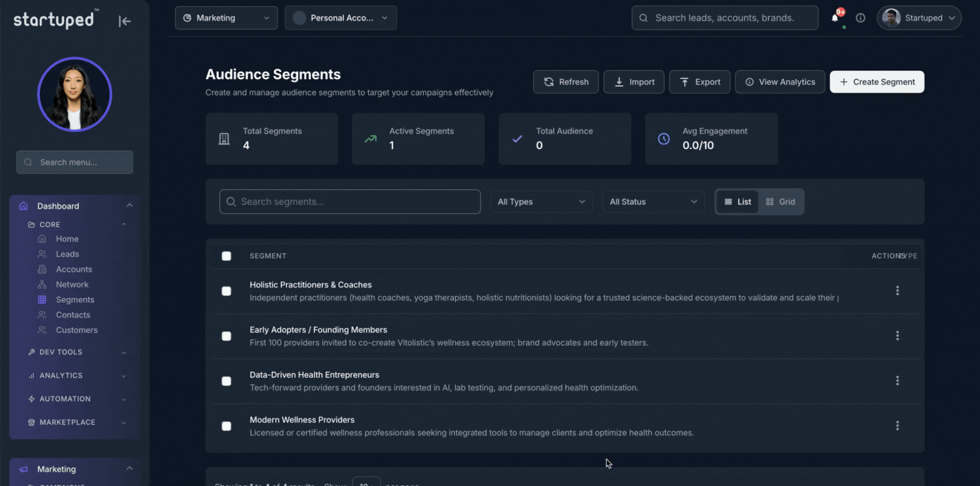Select all segments via header checkbox
This screenshot has width=980, height=486.
(227, 255)
